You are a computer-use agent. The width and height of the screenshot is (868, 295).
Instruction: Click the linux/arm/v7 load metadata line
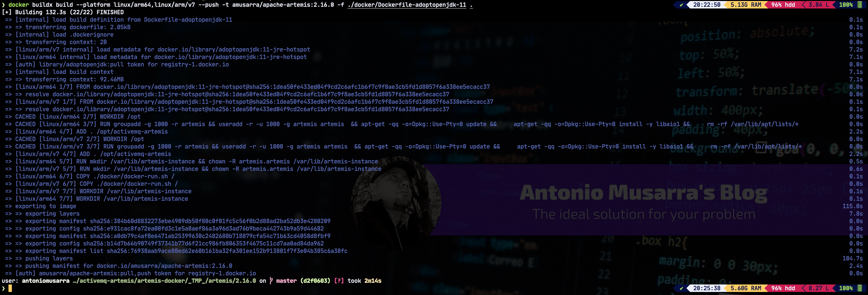point(158,50)
